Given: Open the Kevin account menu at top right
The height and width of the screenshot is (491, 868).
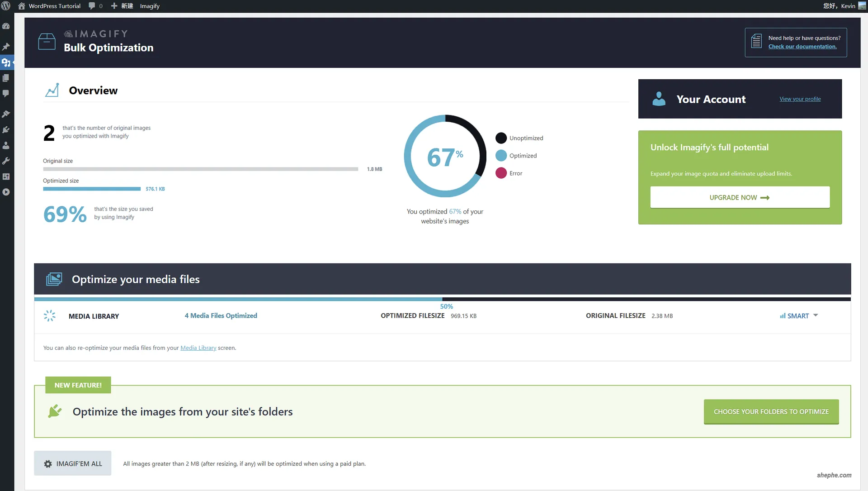Looking at the screenshot, I should coord(841,6).
